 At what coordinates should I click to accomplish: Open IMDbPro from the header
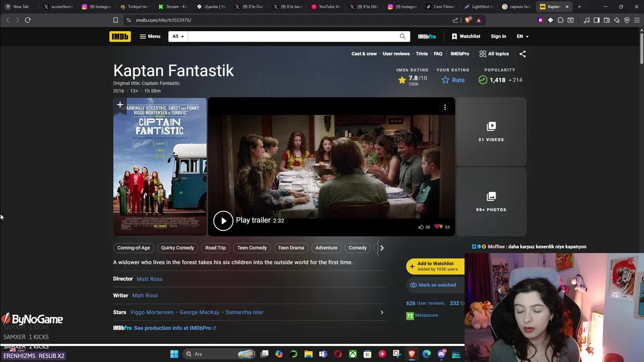(x=427, y=36)
